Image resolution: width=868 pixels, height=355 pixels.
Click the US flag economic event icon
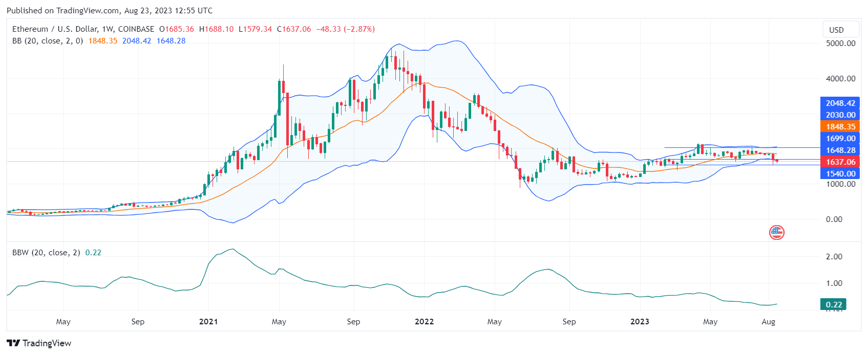coord(777,233)
